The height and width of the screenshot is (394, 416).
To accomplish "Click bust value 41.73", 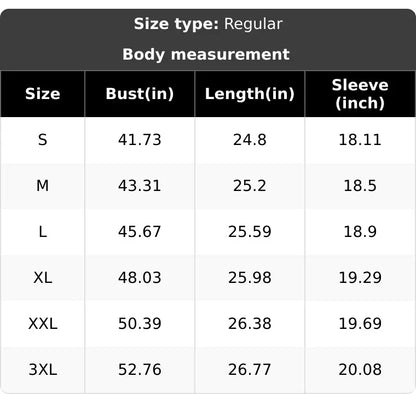I will click(x=140, y=140).
